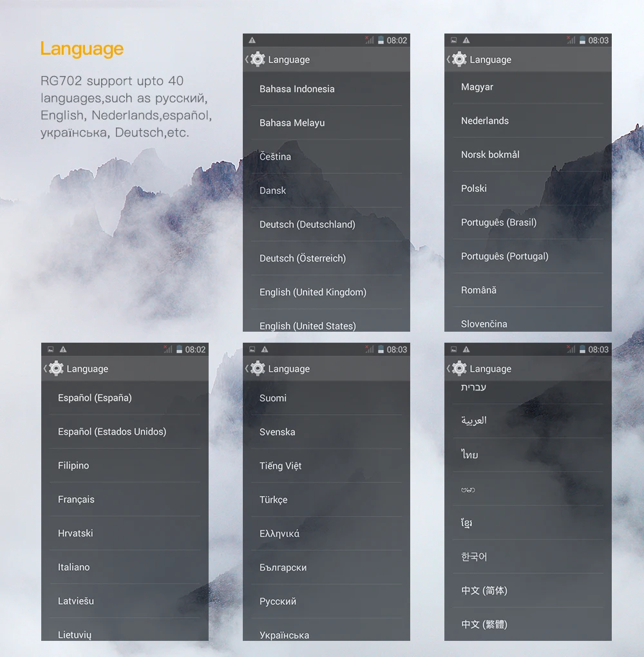Go back via Language header in Magyar screen
Image resolution: width=644 pixels, height=657 pixels.
coord(479,59)
